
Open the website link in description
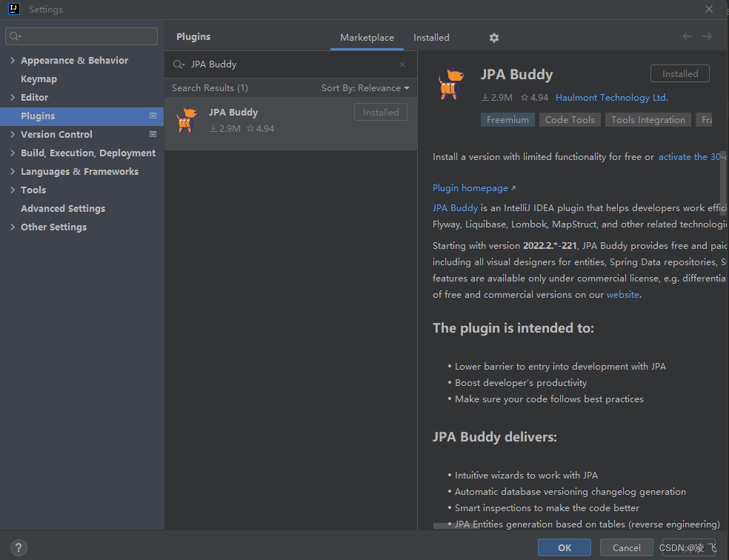[622, 295]
